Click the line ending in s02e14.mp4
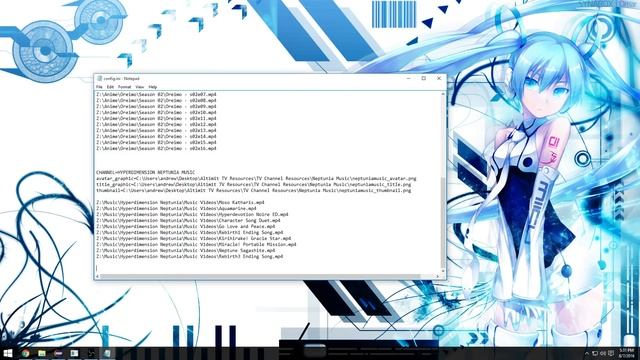 (x=156, y=137)
